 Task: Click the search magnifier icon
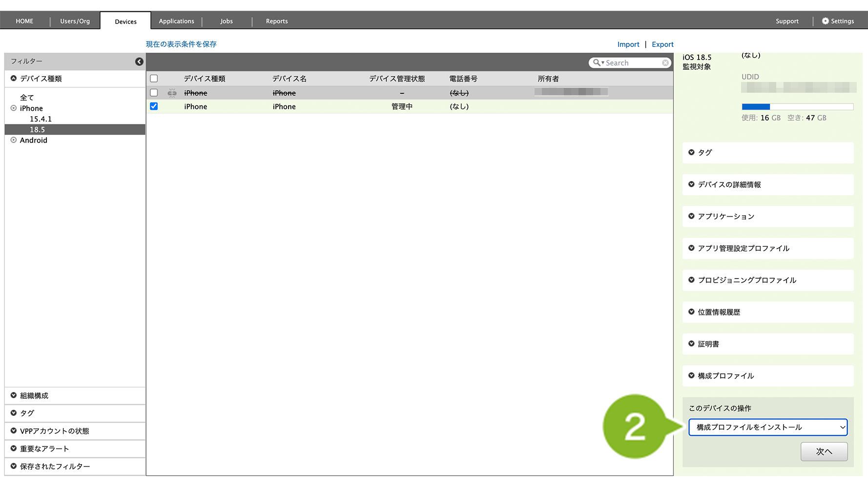[597, 63]
